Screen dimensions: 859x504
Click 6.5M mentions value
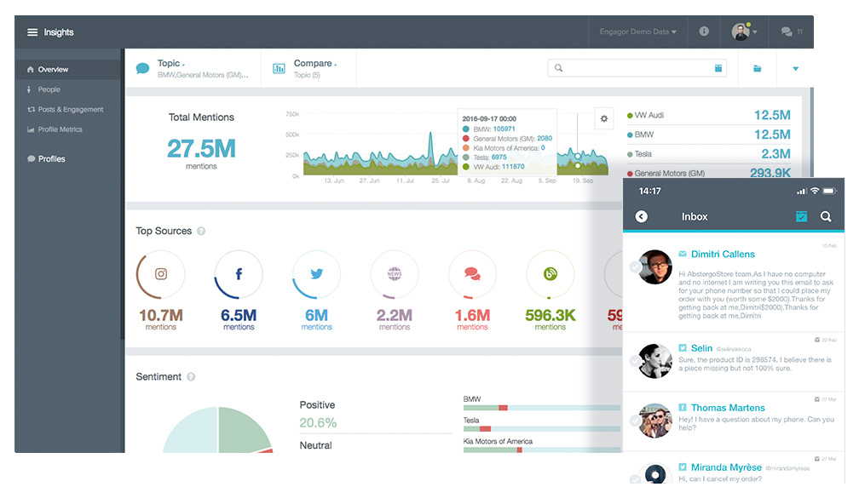click(x=239, y=315)
